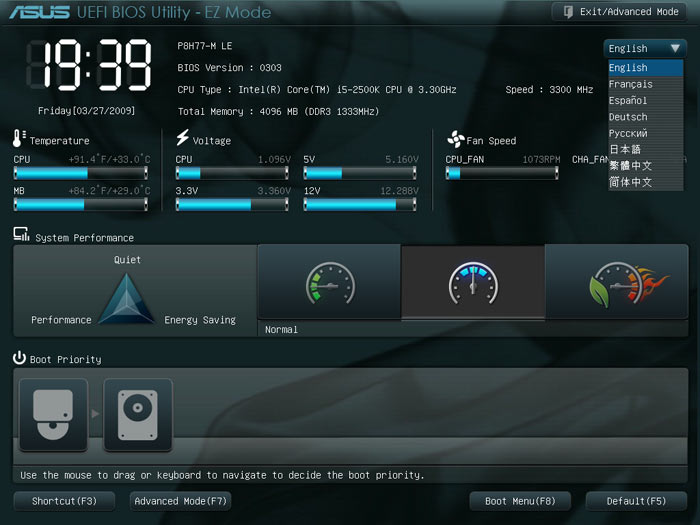The height and width of the screenshot is (525, 700).
Task: Click the Boot Priority power icon
Action: click(19, 358)
